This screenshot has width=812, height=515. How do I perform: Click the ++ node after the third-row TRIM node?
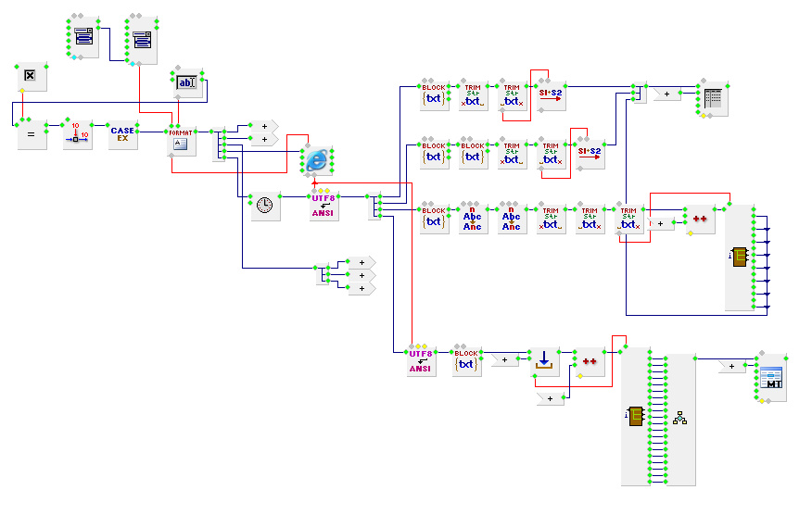tap(700, 220)
